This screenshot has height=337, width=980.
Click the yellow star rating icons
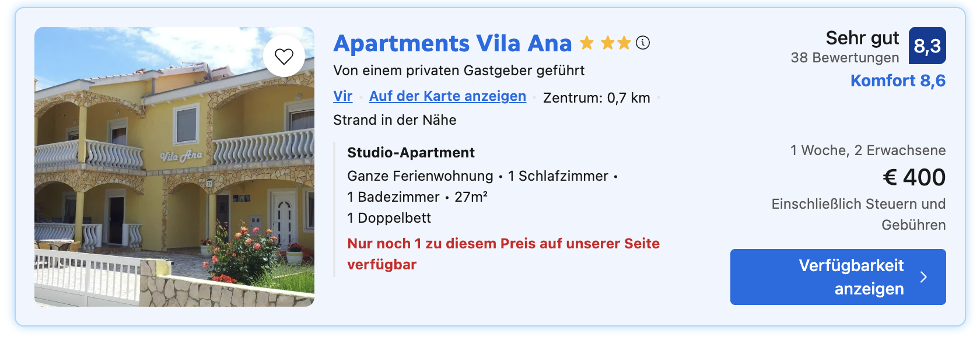(605, 43)
